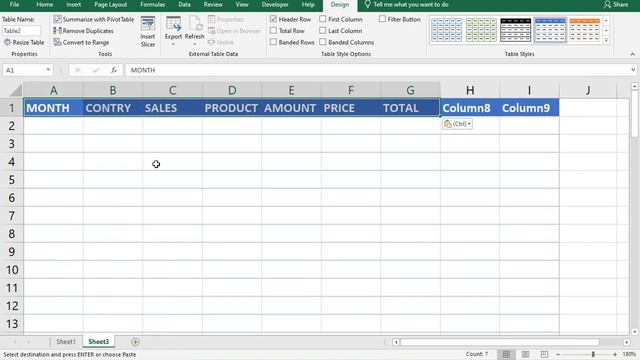
Task: Enable Total Row checkbox
Action: [x=273, y=31]
